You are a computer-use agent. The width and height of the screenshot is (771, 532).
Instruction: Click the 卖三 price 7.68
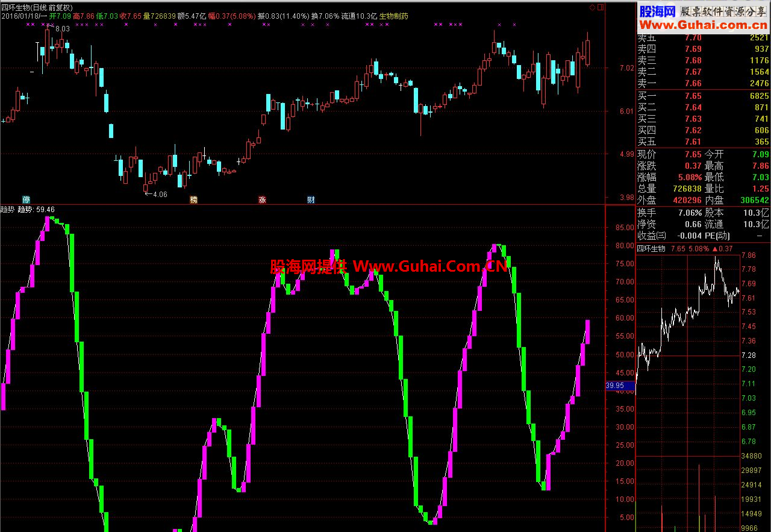point(693,60)
